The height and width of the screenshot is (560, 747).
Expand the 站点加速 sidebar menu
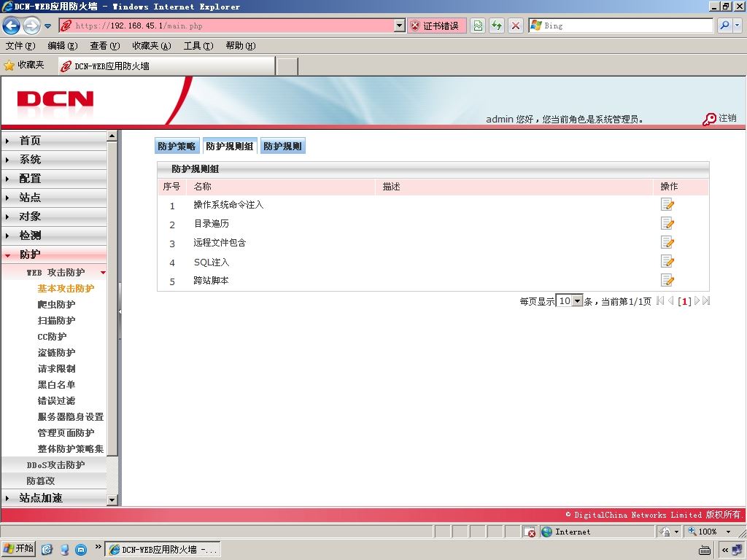53,498
